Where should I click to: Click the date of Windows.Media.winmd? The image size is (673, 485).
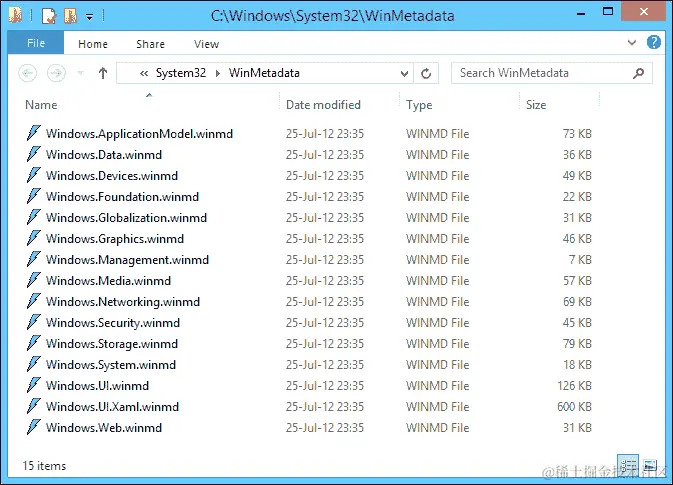click(325, 281)
